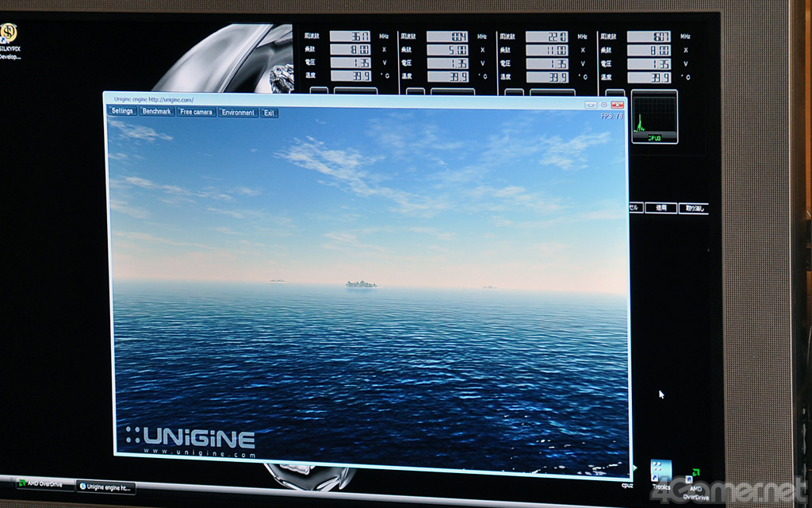Close the Unigine engine window
This screenshot has width=812, height=508.
click(x=617, y=106)
